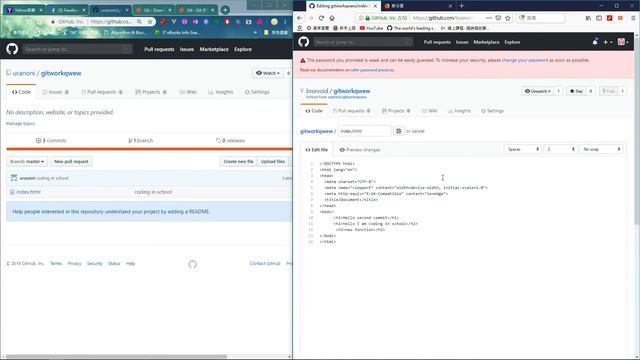This screenshot has height=360, width=640.
Task: Open the plus create-new menu in right GitHub header
Action: pos(607,42)
